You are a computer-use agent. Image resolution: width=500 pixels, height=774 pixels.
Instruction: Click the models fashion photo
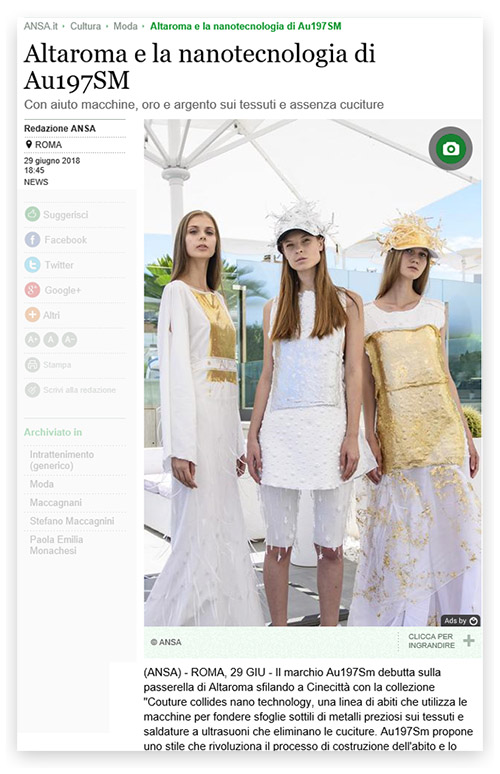tap(313, 373)
